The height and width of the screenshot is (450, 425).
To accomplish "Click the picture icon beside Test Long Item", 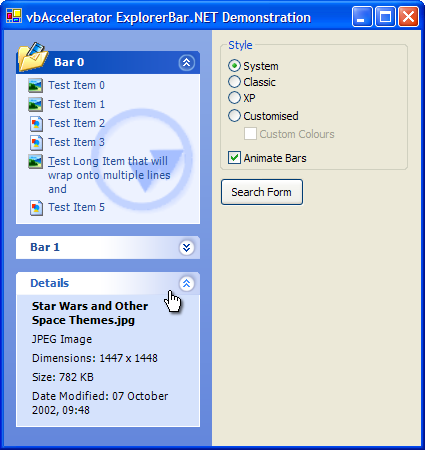I will (35, 162).
